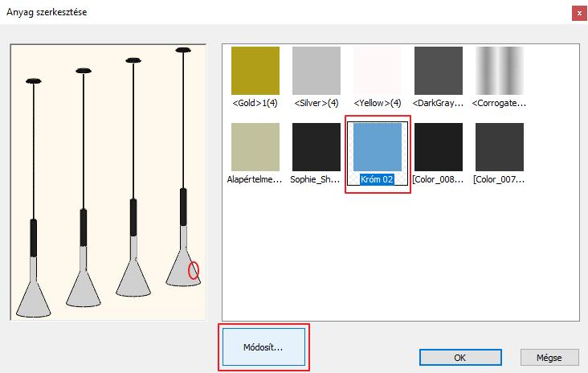Cancel with the Mégse button

[549, 358]
